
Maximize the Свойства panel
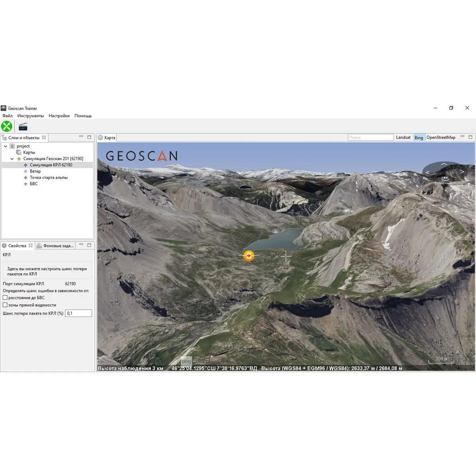pyautogui.click(x=89, y=245)
